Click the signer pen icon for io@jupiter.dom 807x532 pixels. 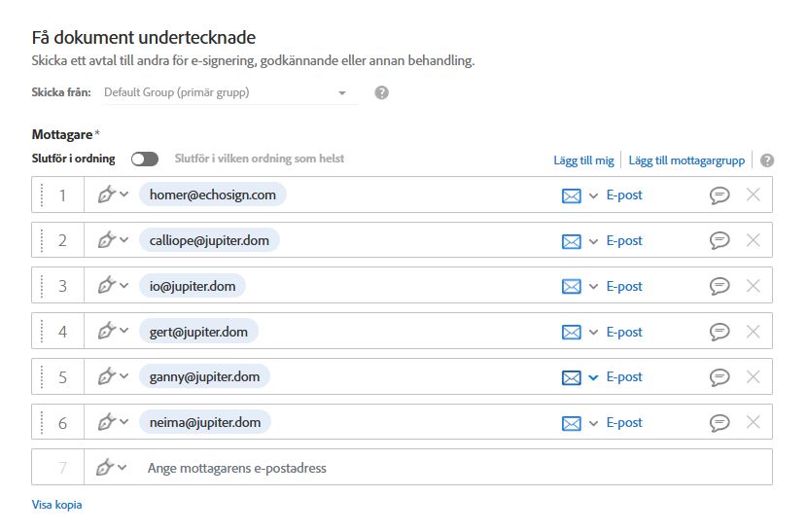[107, 285]
